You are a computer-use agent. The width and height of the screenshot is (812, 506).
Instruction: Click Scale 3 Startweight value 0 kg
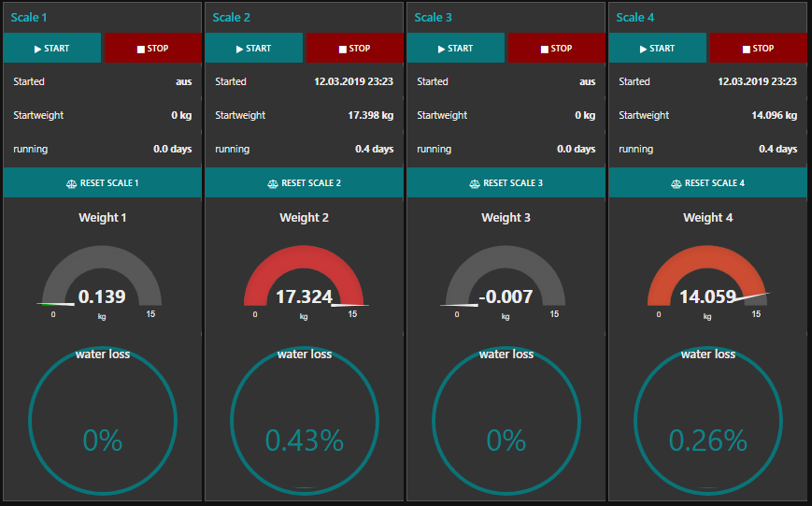click(x=585, y=115)
